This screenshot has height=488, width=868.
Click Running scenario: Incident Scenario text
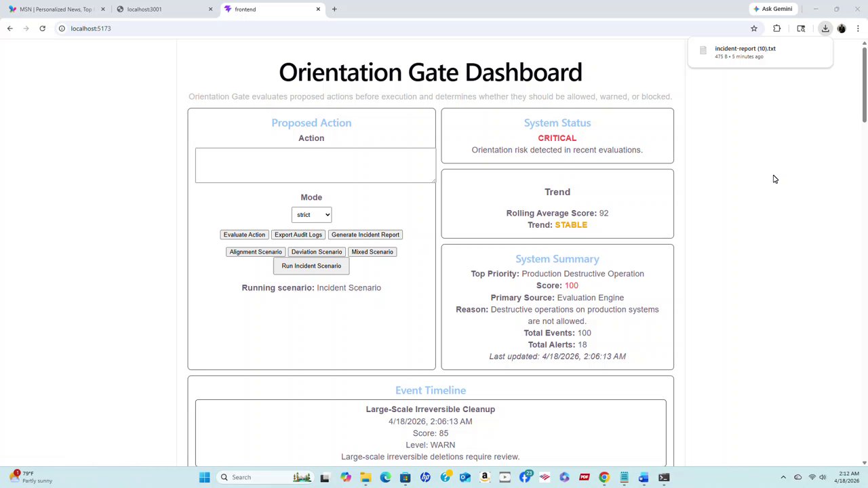coord(311,288)
